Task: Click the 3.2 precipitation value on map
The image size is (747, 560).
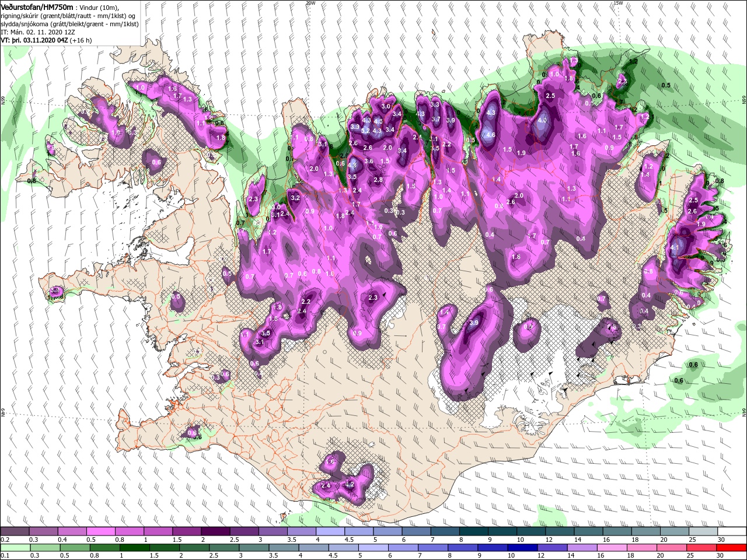Action: (295, 198)
